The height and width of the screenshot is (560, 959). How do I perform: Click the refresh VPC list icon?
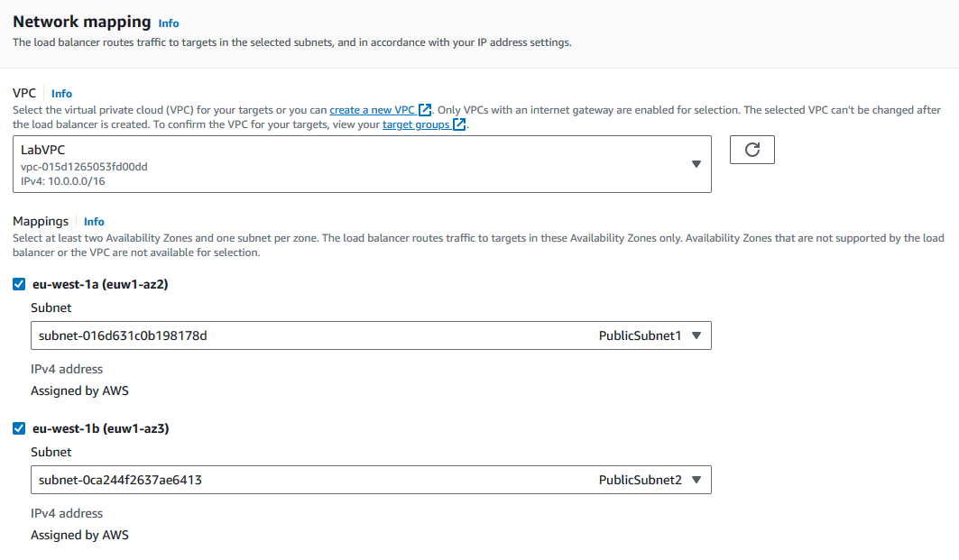(x=752, y=150)
